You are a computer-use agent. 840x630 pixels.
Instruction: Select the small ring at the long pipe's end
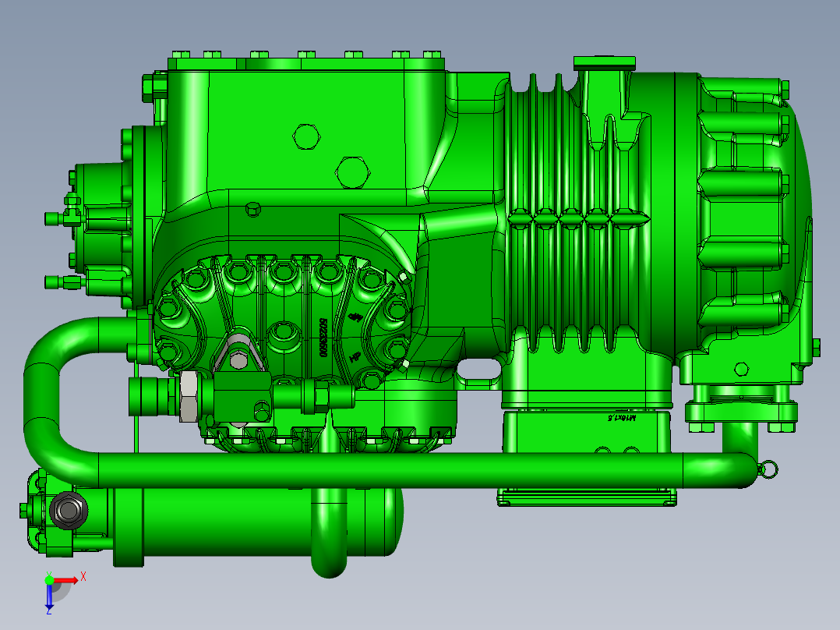pos(768,469)
